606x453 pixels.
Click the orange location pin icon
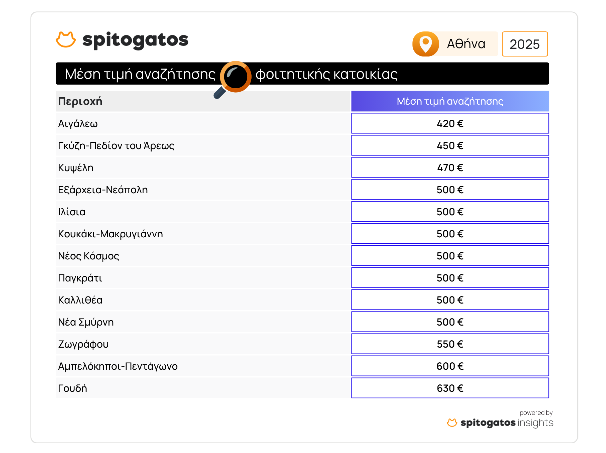point(426,44)
